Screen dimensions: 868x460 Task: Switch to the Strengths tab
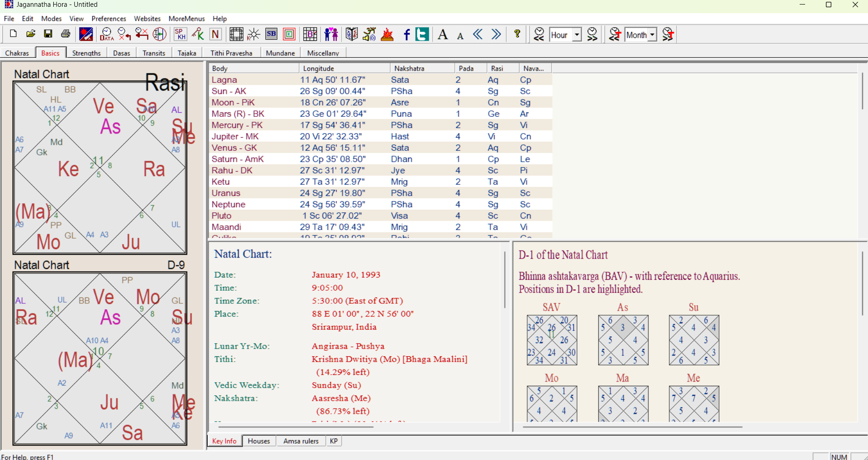pyautogui.click(x=86, y=53)
